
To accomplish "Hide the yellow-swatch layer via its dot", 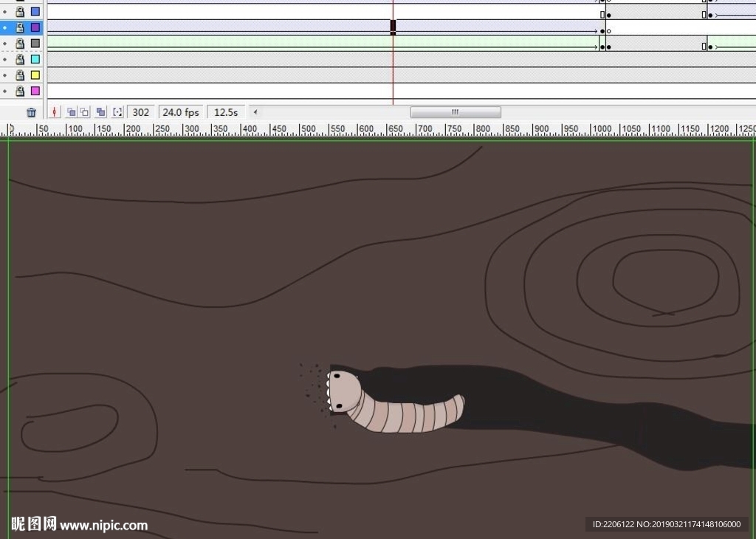I will pyautogui.click(x=5, y=75).
